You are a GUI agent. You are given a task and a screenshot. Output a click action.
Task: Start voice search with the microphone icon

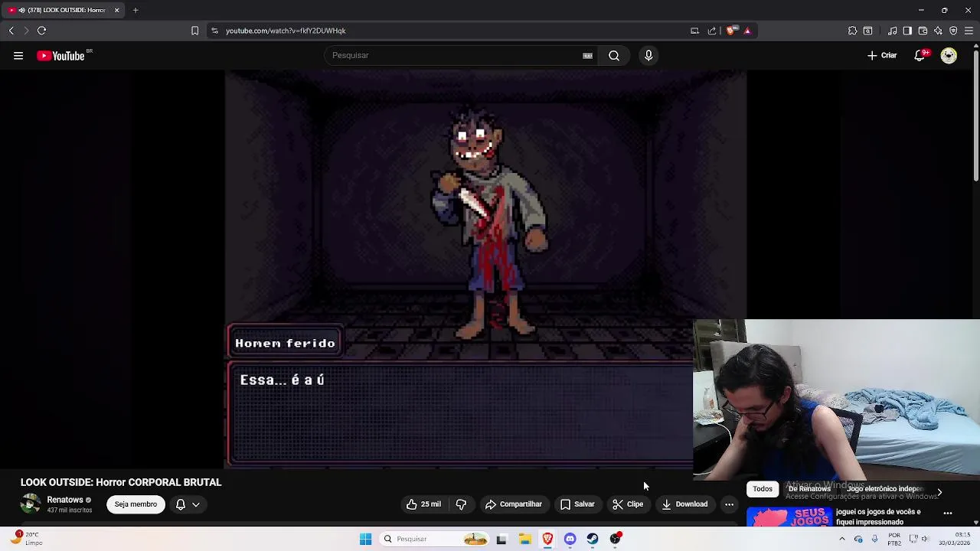648,55
